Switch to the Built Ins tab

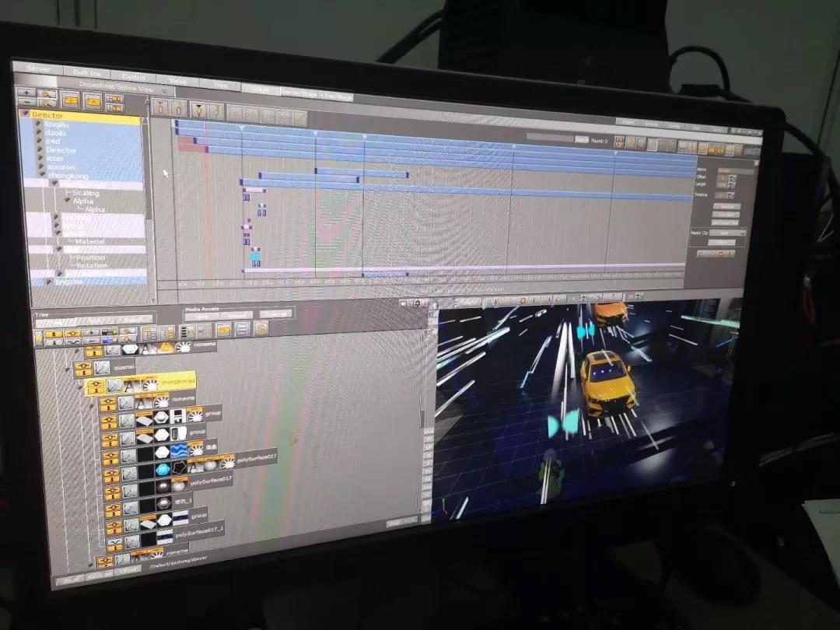(x=86, y=72)
